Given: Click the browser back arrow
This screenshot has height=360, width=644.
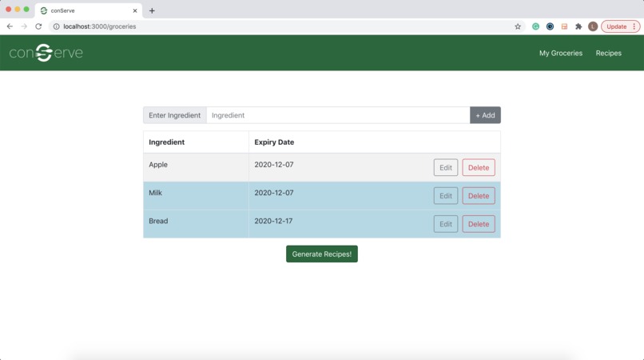Looking at the screenshot, I should tap(10, 26).
